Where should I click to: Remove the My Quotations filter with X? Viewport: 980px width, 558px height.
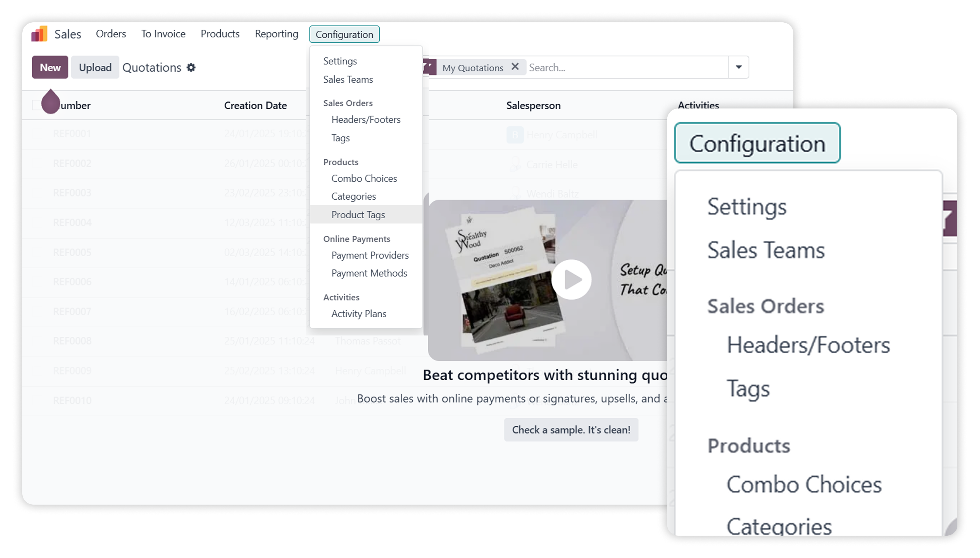(515, 67)
